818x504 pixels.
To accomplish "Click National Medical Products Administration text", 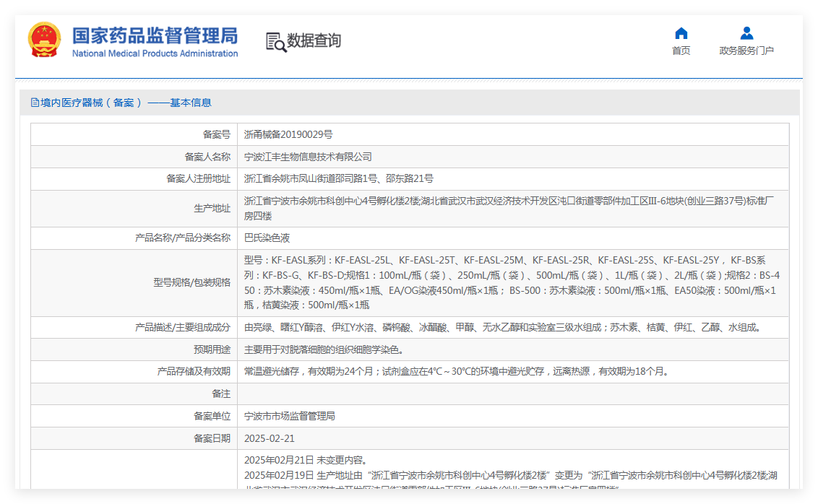I will [x=155, y=53].
